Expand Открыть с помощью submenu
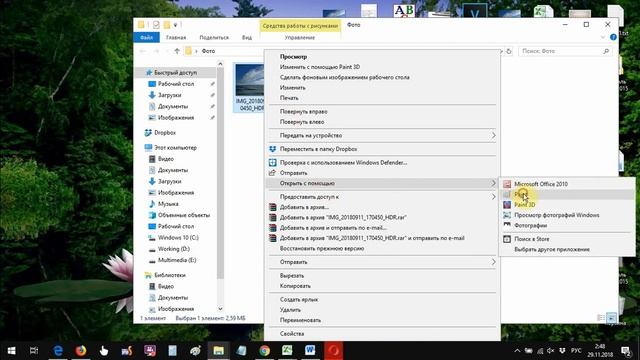Viewport: 640px width, 360px height. (382, 183)
